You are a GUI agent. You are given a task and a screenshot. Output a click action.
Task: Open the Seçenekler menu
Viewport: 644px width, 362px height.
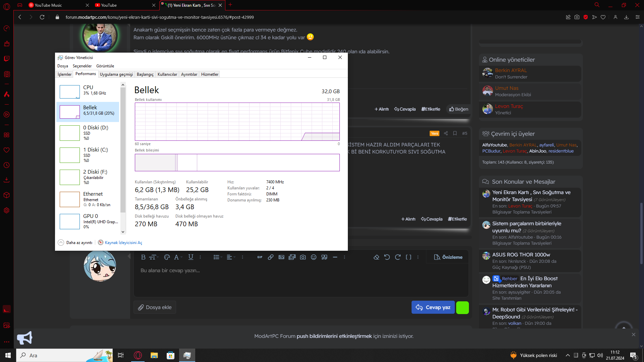coord(82,66)
